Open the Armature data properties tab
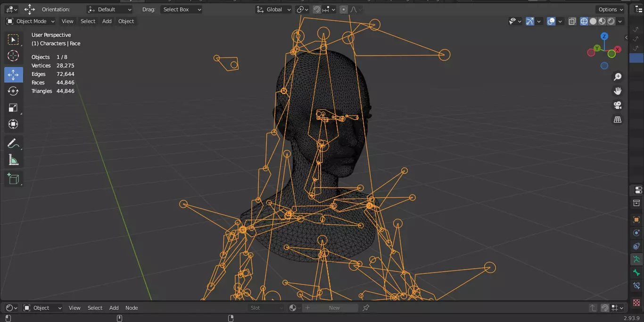Image resolution: width=644 pixels, height=322 pixels. 636,259
